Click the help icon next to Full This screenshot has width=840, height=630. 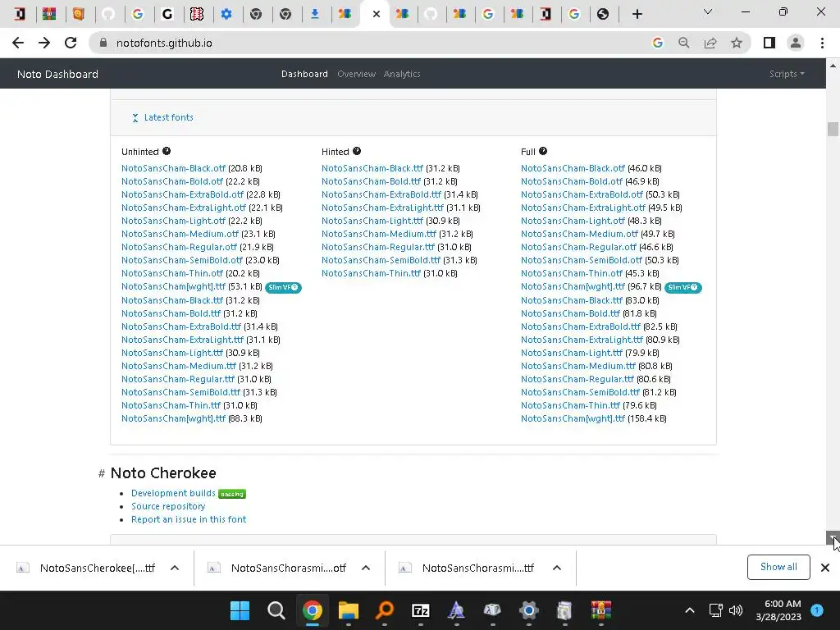[x=543, y=151]
